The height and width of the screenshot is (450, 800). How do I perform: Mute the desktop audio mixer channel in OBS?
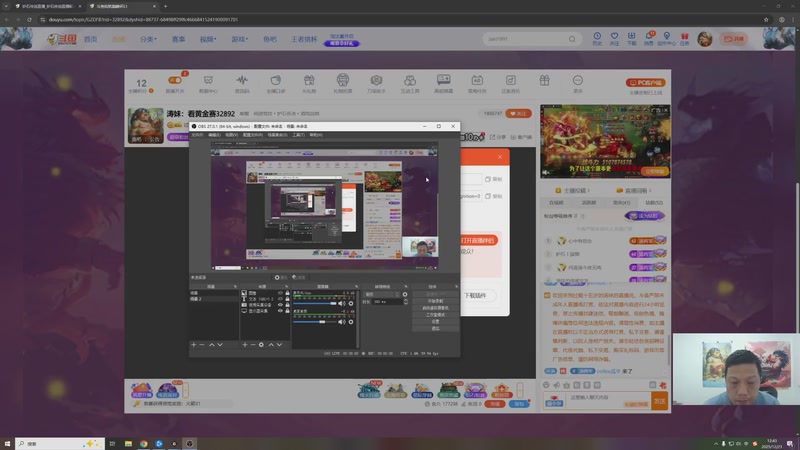coord(342,322)
